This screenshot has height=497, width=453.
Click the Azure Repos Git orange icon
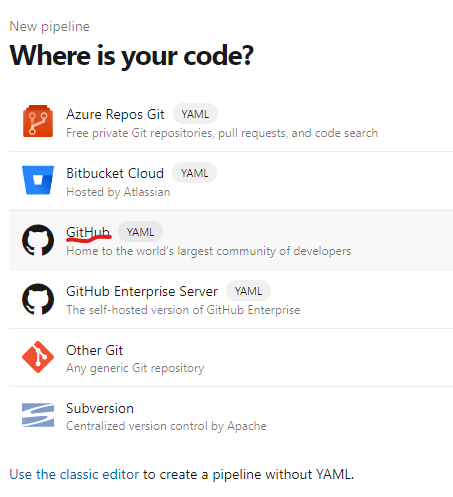coord(38,121)
